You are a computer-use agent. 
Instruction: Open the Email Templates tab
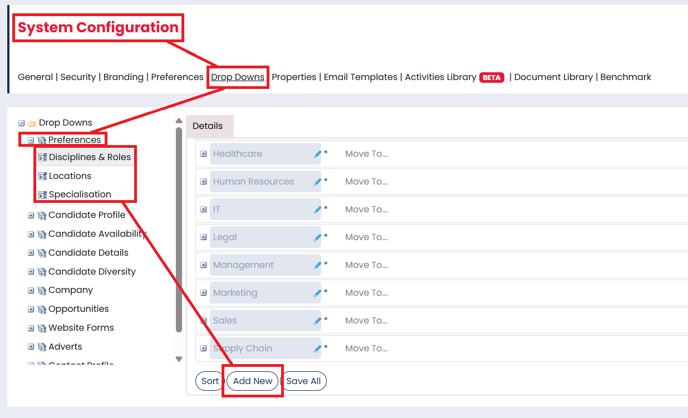coord(360,77)
